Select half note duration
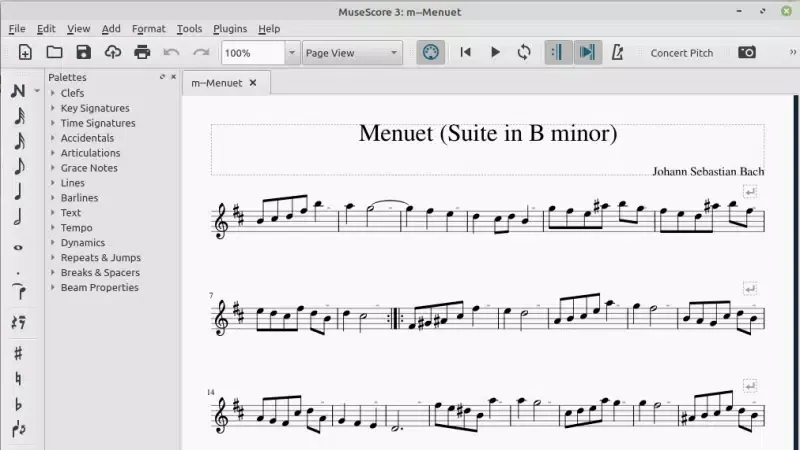Viewport: 800px width, 450px height. 18,217
